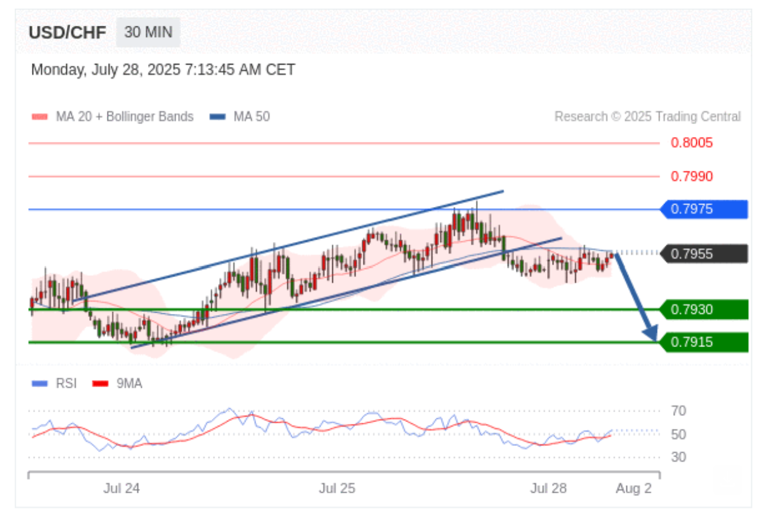Click the Jul 25 date axis label
Viewport: 775px width, 532px height.
(337, 489)
